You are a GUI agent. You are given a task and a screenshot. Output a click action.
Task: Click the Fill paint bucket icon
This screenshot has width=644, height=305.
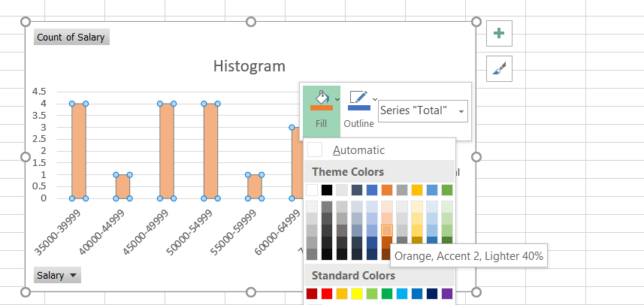tap(321, 99)
